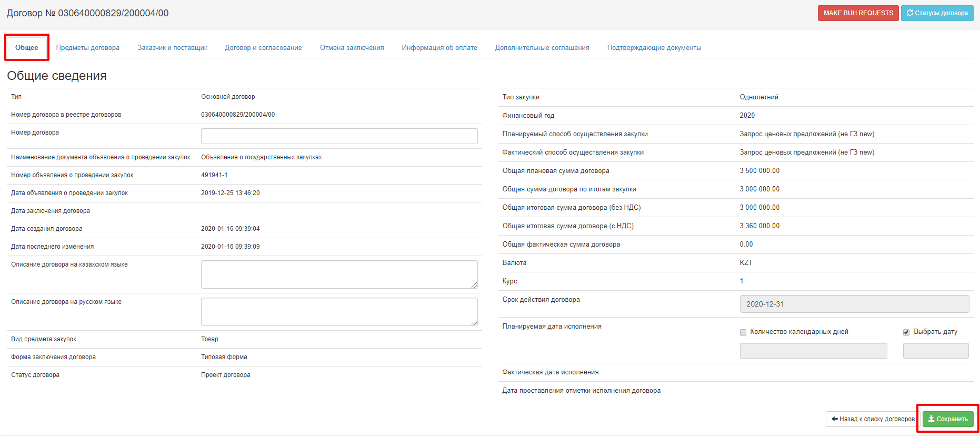Focus Описание договора на казахском языке textarea
Image resolution: width=980 pixels, height=438 pixels.
tap(339, 274)
